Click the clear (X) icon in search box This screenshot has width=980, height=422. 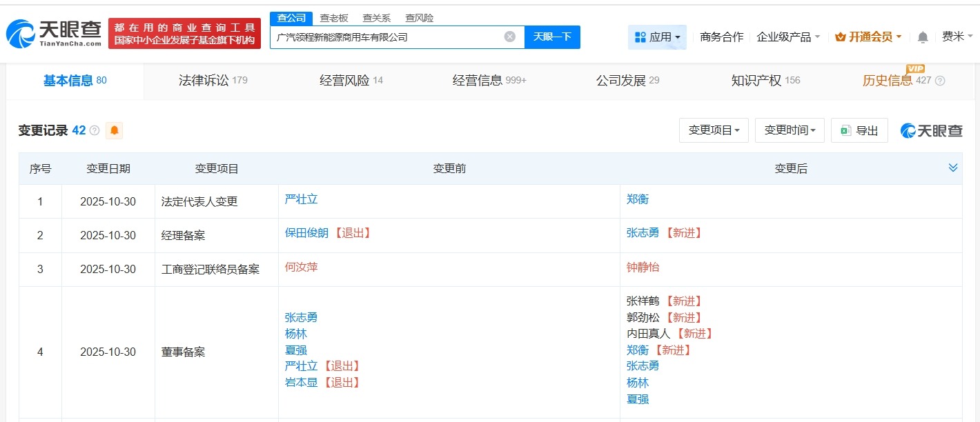coord(509,37)
